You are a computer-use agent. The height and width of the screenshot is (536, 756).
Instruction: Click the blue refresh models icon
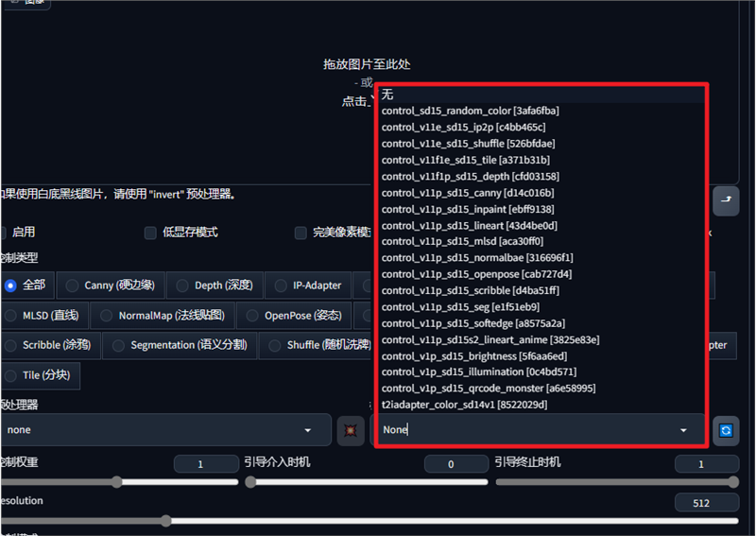726,430
